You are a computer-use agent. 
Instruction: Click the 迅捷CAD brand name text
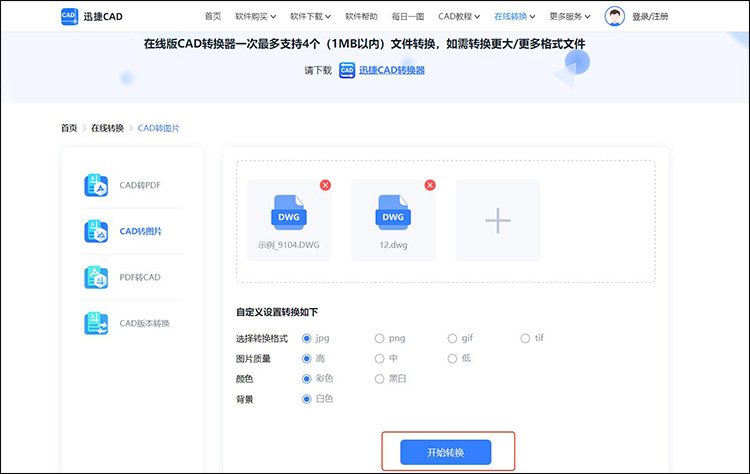103,17
